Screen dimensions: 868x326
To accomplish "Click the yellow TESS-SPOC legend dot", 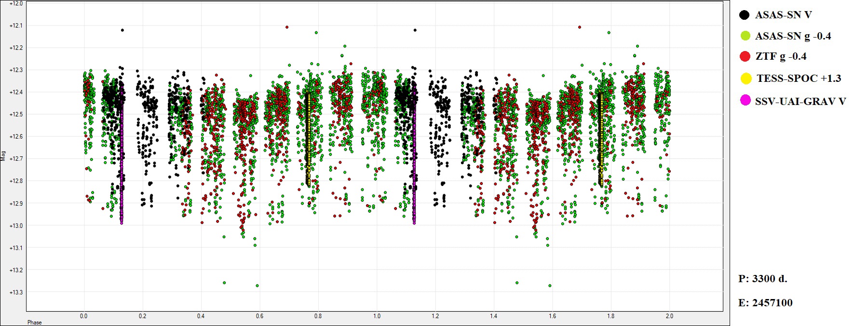I will click(x=746, y=78).
